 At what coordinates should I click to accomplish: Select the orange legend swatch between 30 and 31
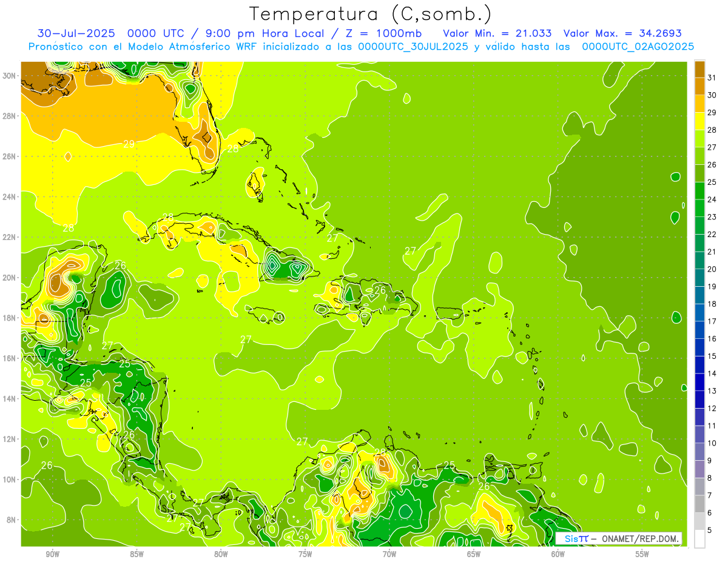coord(699,87)
